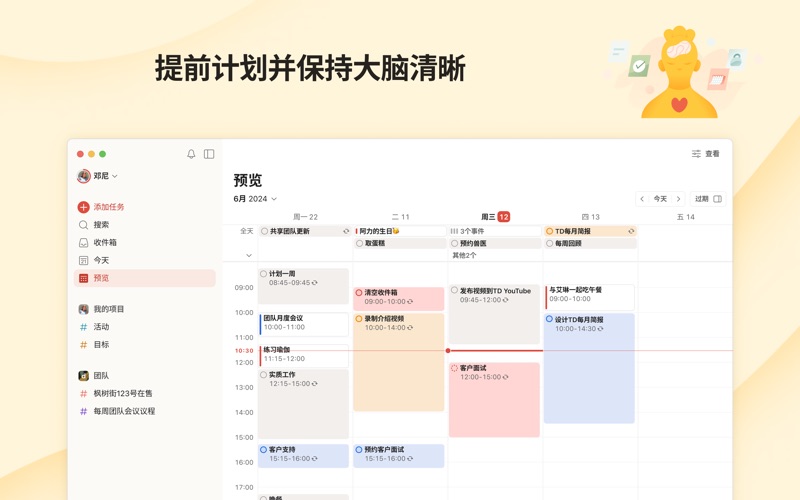Viewport: 800px width, 500px height.
Task: Click 邓尼 profile avatar
Action: click(84, 176)
